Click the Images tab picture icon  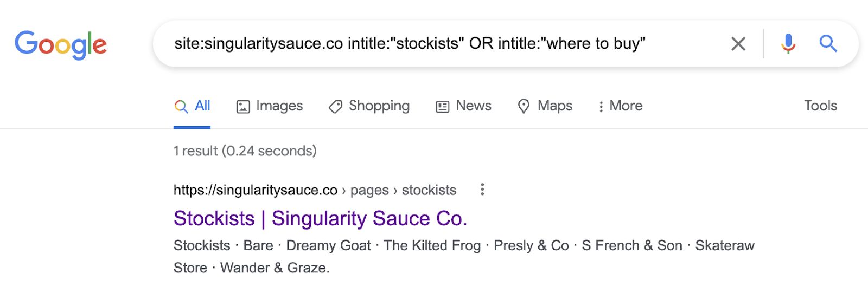[x=243, y=107]
